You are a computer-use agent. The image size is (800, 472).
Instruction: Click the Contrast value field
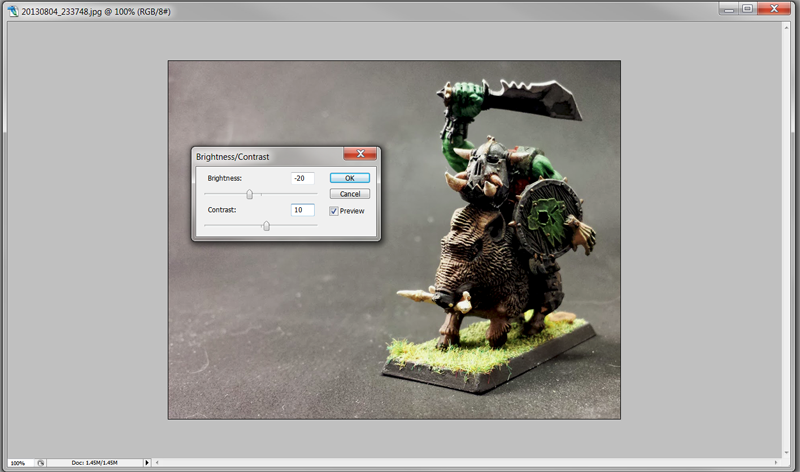[x=302, y=210]
